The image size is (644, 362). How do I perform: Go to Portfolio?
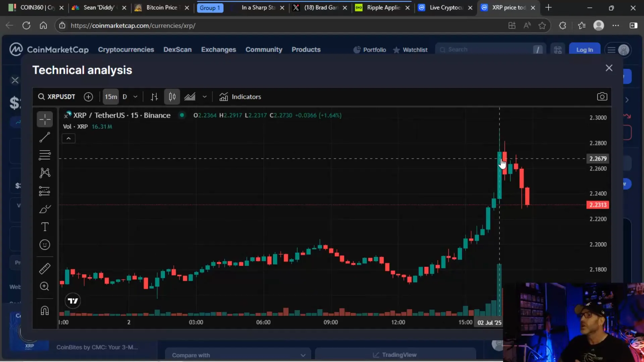click(x=370, y=50)
